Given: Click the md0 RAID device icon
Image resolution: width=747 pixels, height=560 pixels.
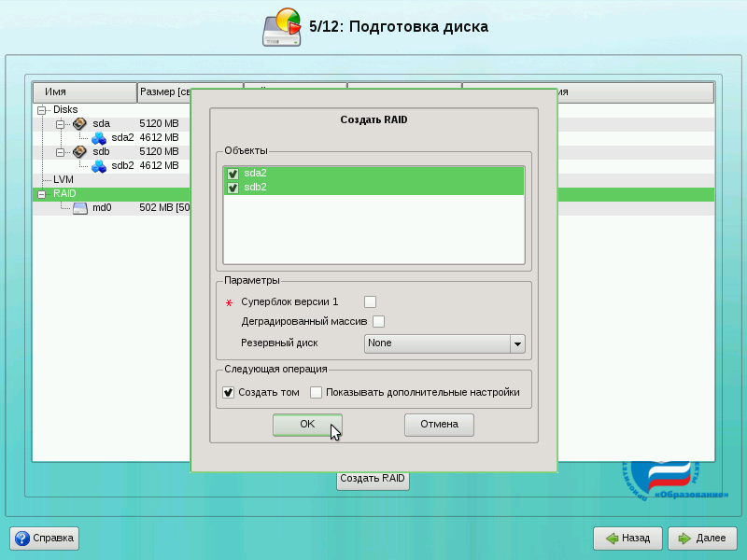Looking at the screenshot, I should coord(79,208).
